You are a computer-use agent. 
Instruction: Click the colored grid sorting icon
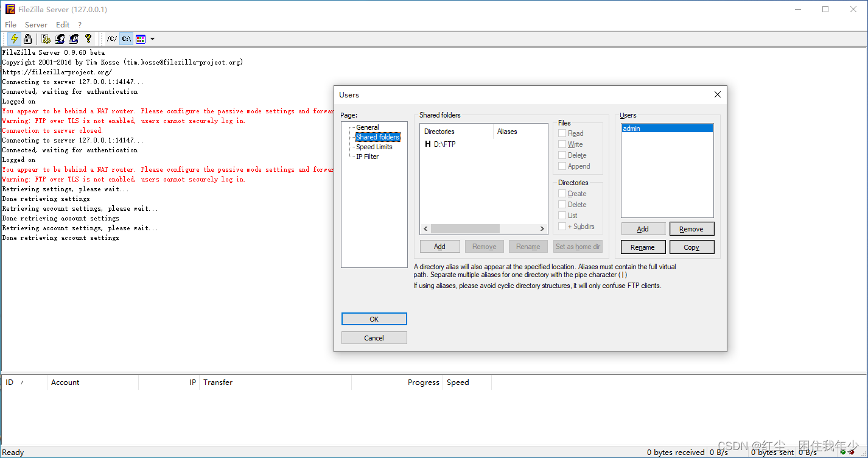[x=141, y=39]
